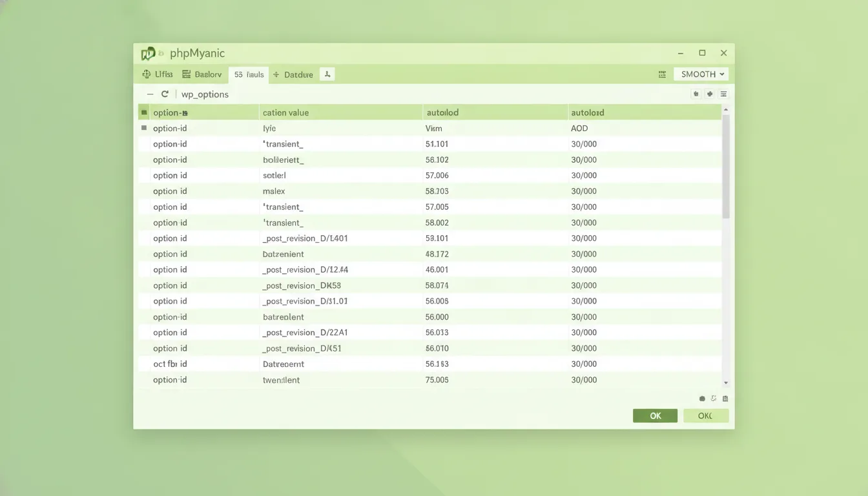Click the Datzenient cell

pos(284,254)
